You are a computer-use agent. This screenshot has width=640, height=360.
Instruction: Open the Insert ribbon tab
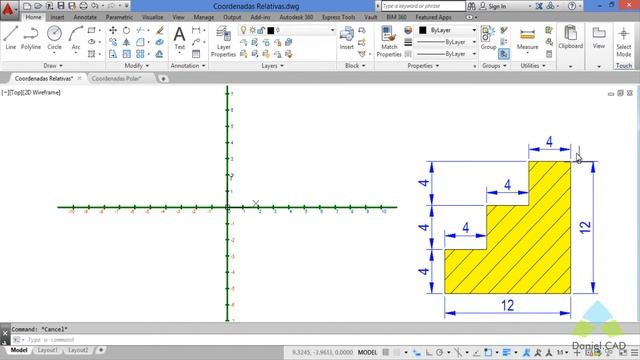[x=57, y=17]
